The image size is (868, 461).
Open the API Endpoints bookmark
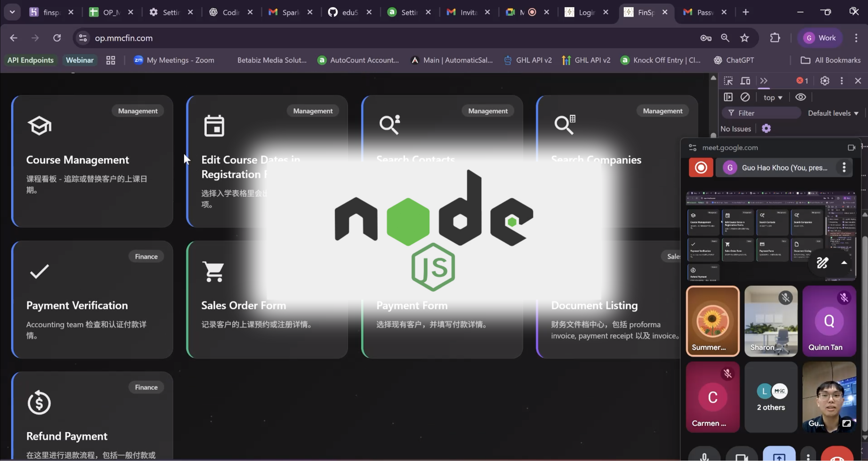tap(30, 60)
